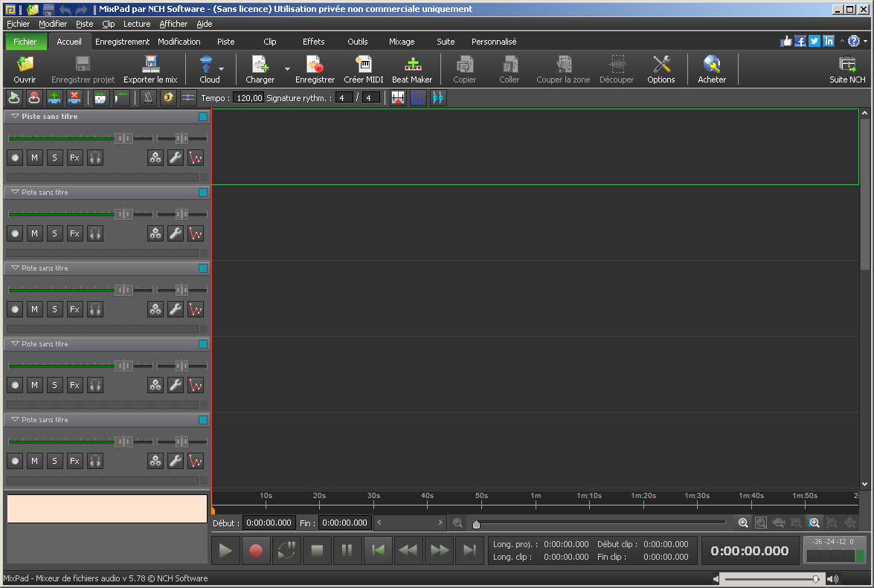Click the LinkedIn share icon
Viewport: 874px width, 588px height.
[x=829, y=41]
